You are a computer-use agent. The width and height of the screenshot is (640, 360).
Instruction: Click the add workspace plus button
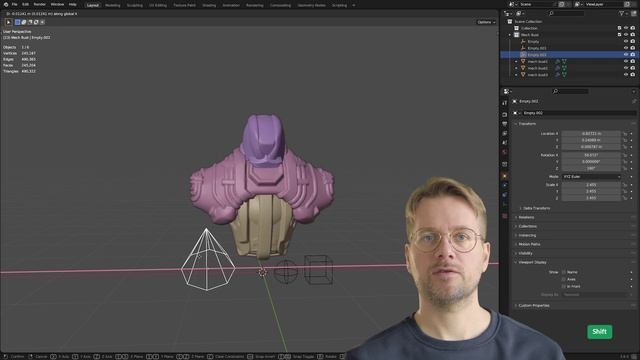tap(353, 5)
